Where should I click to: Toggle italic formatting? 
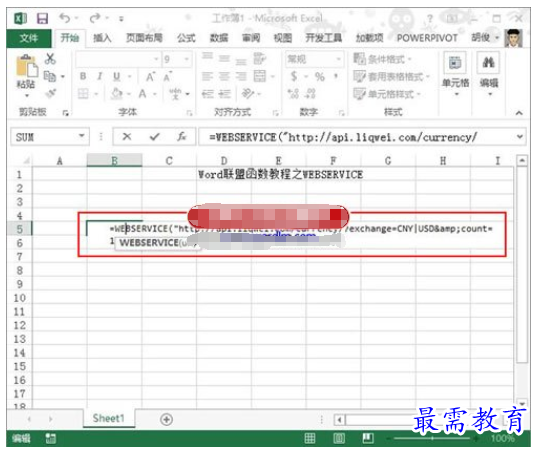100,76
